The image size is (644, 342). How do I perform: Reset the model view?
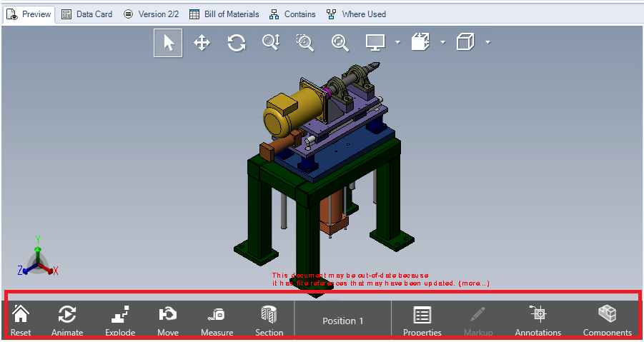tap(21, 321)
